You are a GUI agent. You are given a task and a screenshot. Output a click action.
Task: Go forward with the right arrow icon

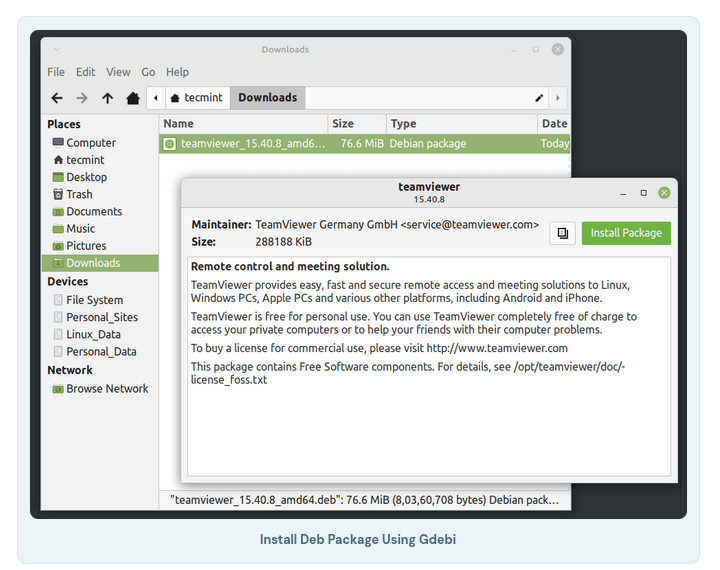(82, 98)
